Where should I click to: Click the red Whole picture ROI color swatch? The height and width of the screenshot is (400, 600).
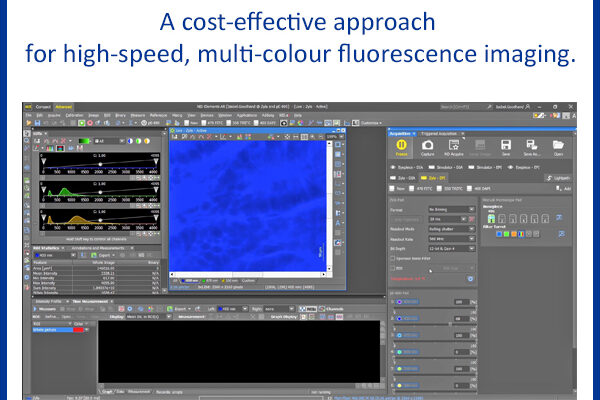(x=78, y=330)
